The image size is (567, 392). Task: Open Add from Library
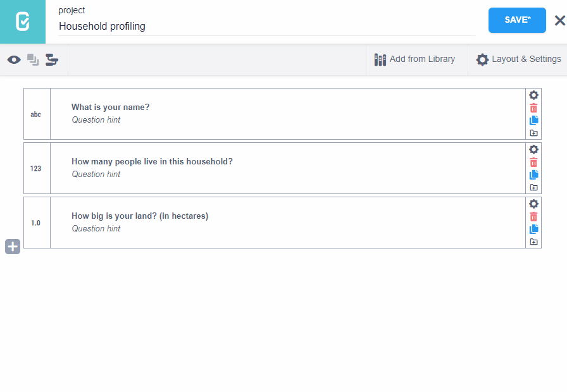click(x=416, y=59)
